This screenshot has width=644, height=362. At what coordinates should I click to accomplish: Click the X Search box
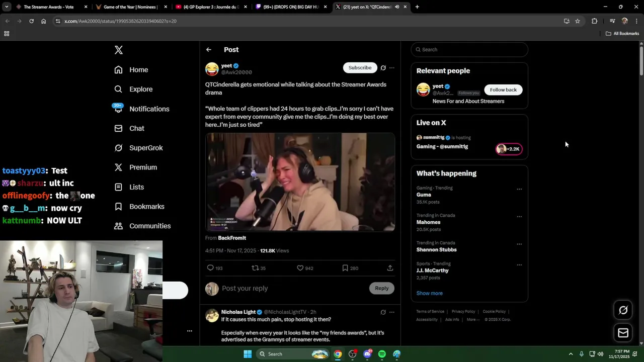[x=469, y=50]
